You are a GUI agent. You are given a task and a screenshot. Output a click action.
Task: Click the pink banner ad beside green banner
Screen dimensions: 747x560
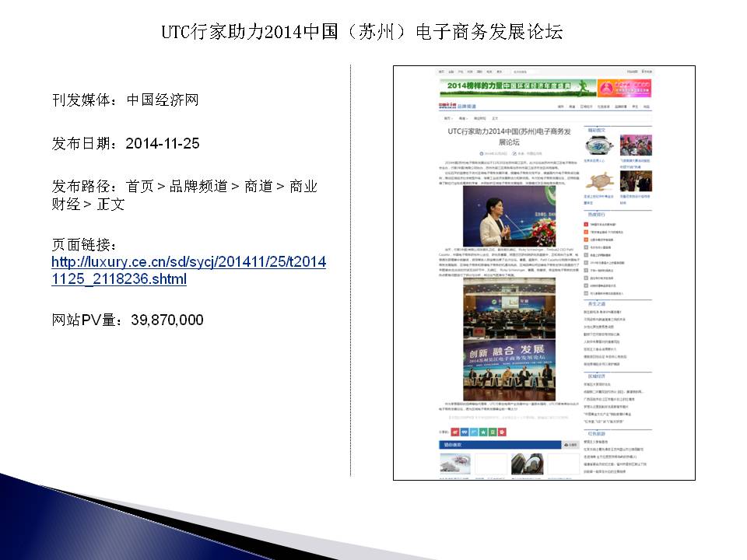(624, 88)
